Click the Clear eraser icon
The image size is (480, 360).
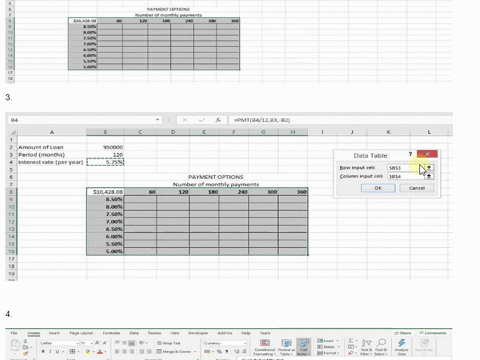(351, 353)
